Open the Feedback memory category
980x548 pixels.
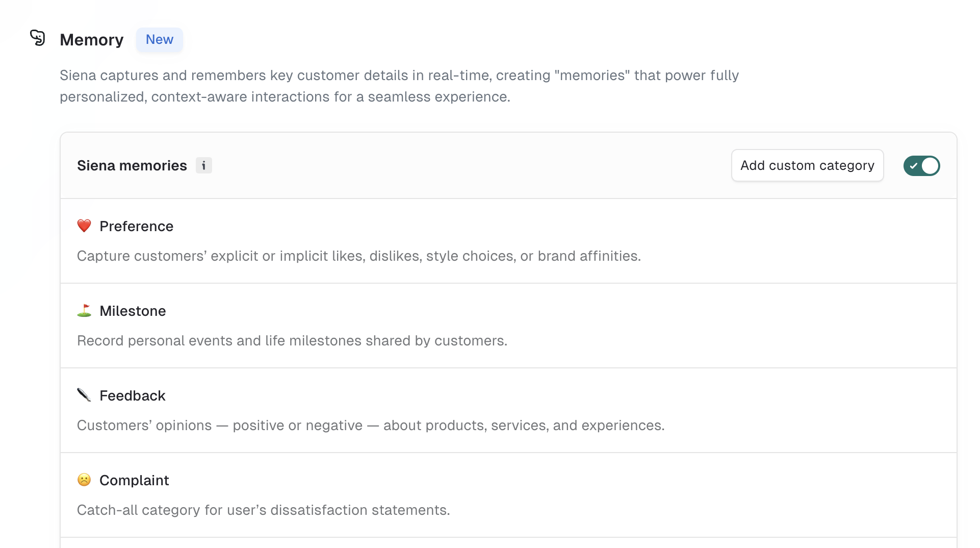(508, 410)
